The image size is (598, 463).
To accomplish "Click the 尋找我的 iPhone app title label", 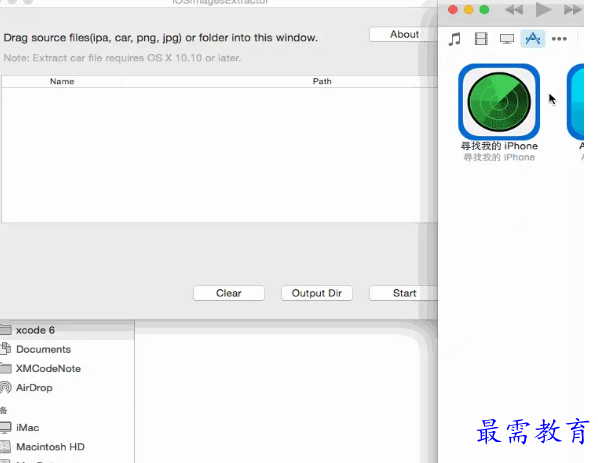I will click(x=499, y=146).
